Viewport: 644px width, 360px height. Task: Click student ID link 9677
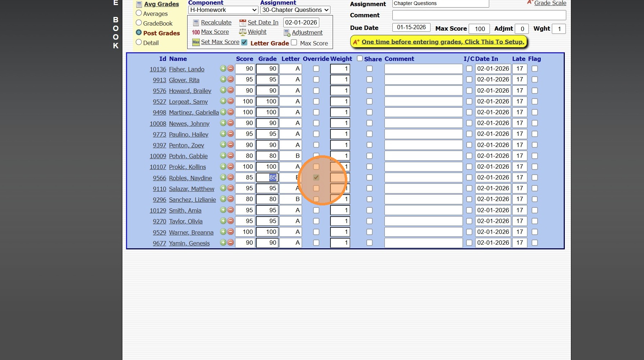[x=159, y=243]
